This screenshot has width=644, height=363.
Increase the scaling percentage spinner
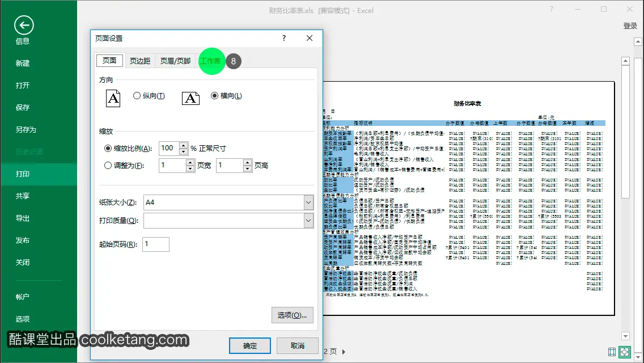click(x=184, y=145)
